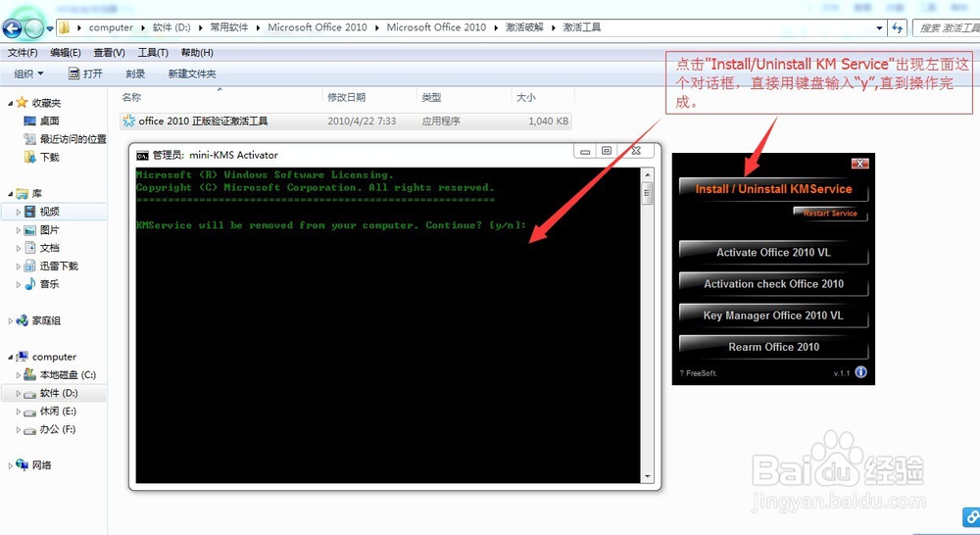Sort by the 类型 column header
980x535 pixels.
click(431, 97)
